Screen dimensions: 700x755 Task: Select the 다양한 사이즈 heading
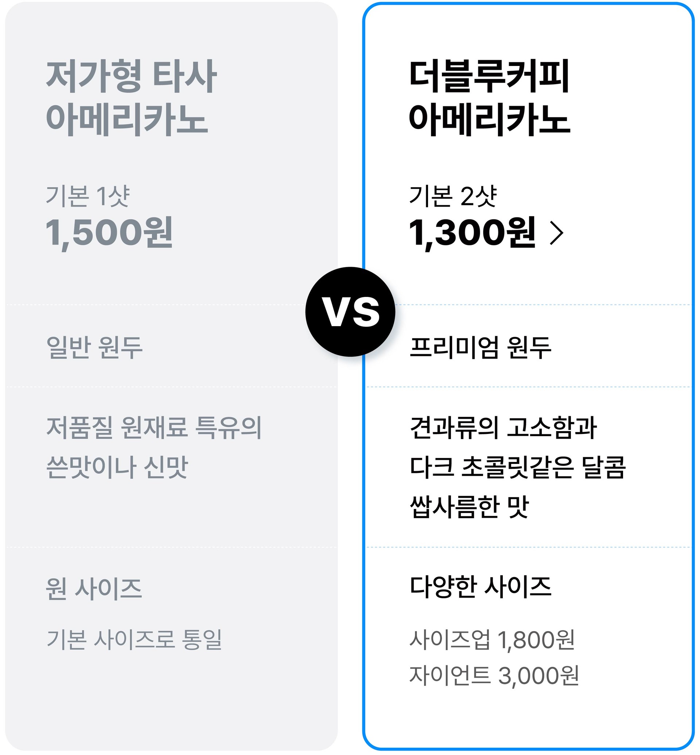pos(480,587)
